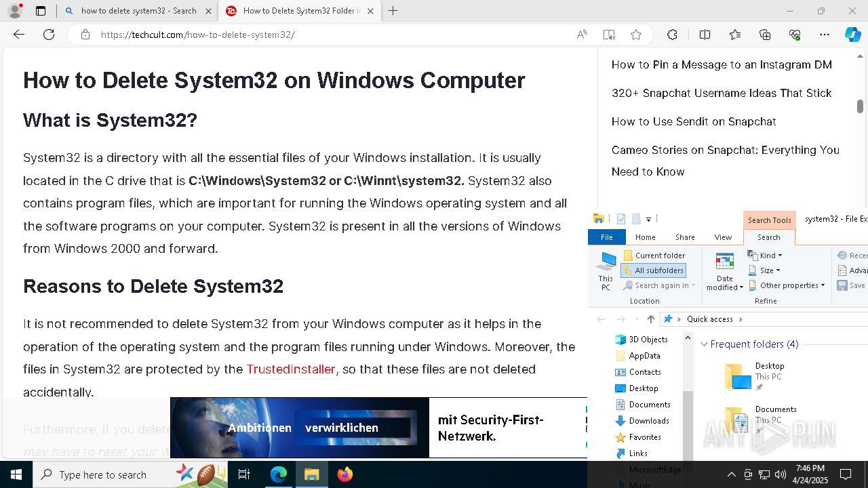Open Collections in Edge toolbar
The height and width of the screenshot is (488, 868).
point(765,35)
